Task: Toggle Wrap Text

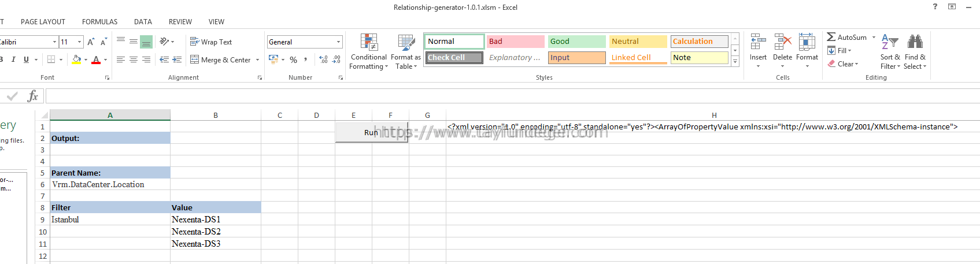Action: (x=211, y=42)
